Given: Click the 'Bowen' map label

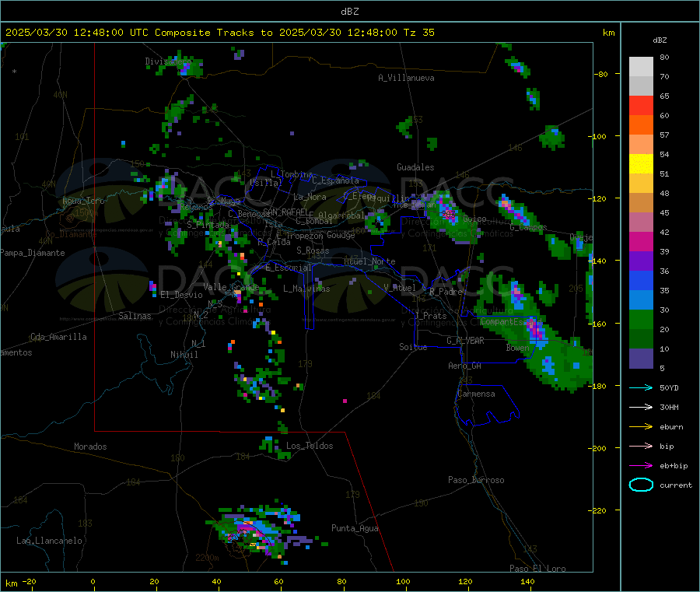Looking at the screenshot, I should (x=518, y=348).
